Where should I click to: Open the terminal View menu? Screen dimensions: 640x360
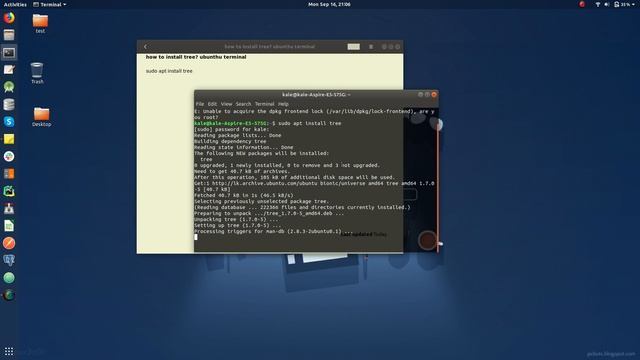(227, 104)
